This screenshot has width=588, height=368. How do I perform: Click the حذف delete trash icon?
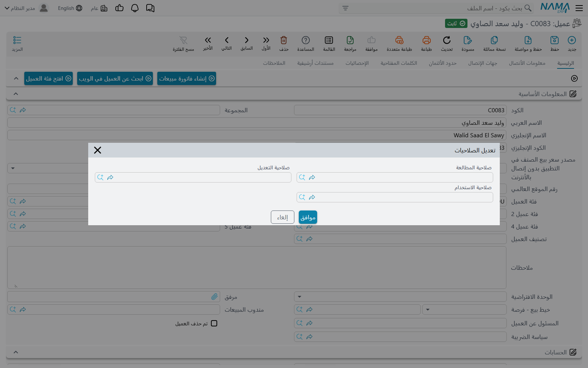[284, 40]
